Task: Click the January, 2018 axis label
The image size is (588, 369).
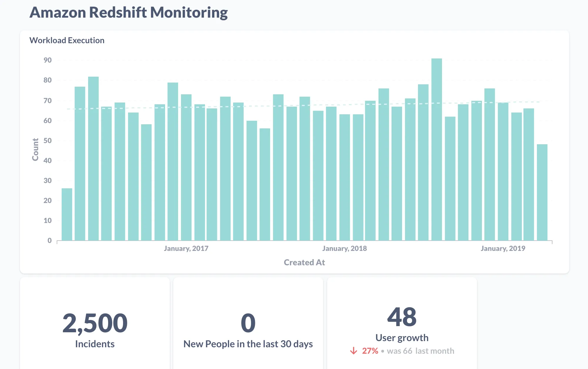Action: point(345,249)
